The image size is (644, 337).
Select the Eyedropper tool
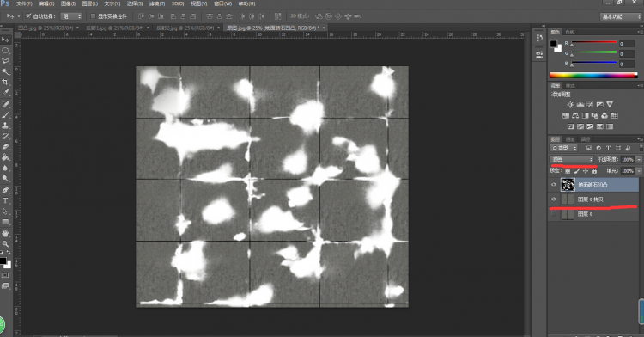5,93
